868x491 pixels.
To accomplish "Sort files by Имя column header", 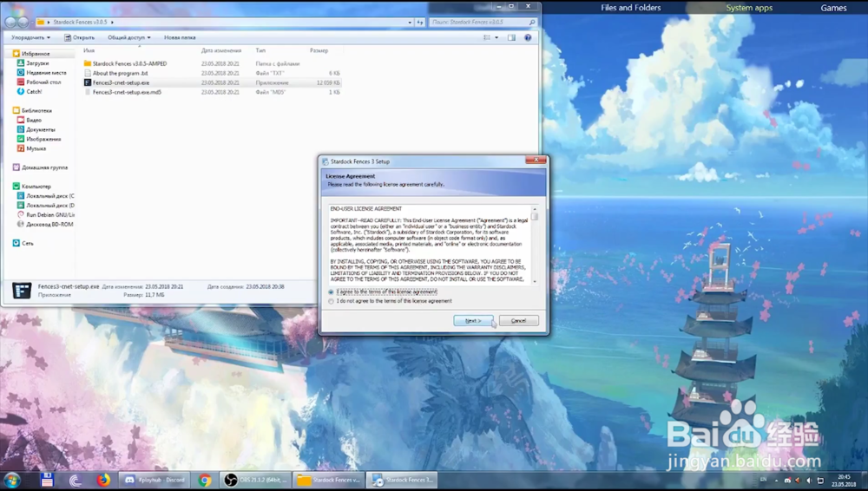I will tap(89, 50).
